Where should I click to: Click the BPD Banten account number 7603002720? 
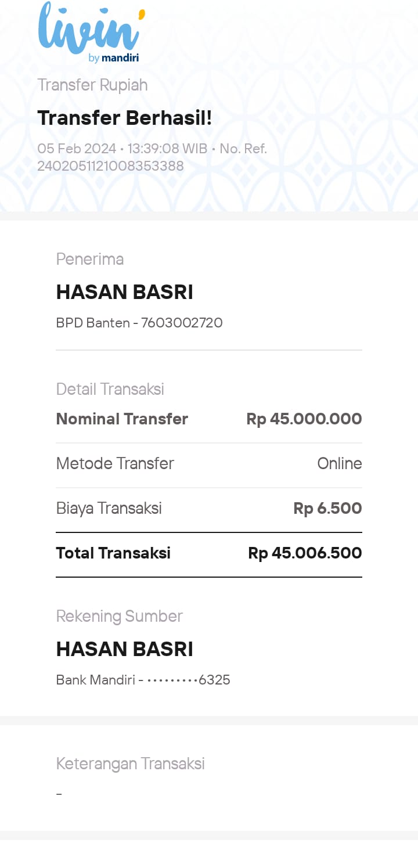coord(182,323)
